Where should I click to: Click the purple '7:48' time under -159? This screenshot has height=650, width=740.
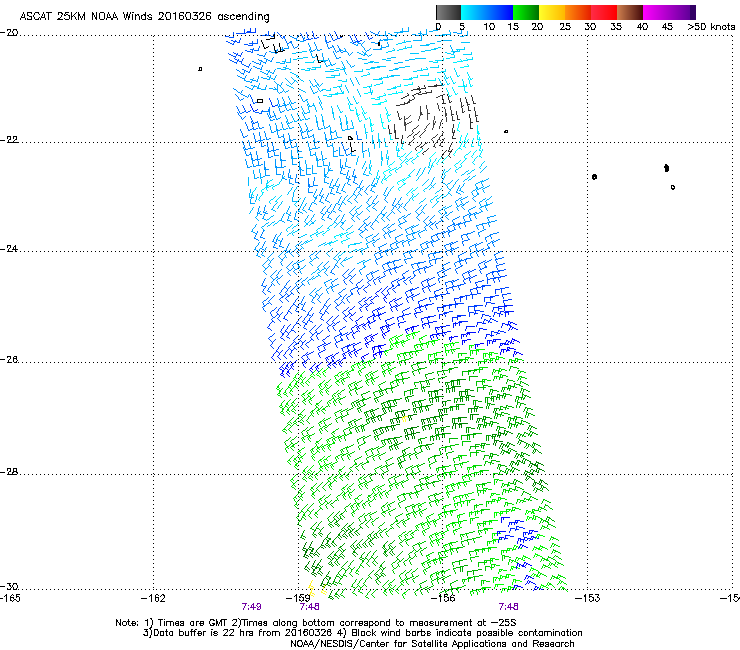tap(310, 607)
